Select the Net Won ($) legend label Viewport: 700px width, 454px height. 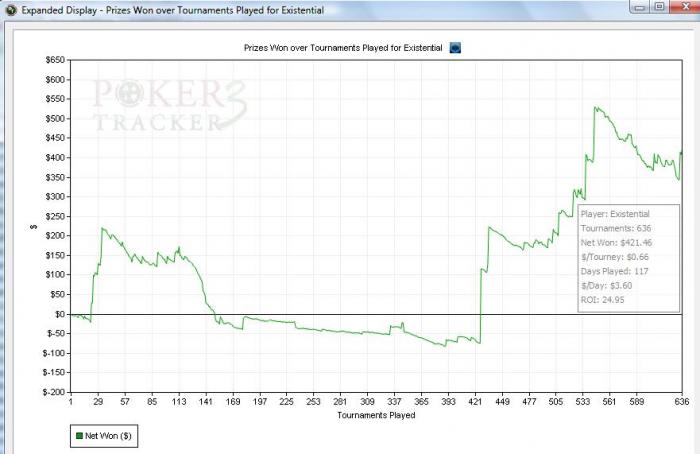tap(108, 436)
